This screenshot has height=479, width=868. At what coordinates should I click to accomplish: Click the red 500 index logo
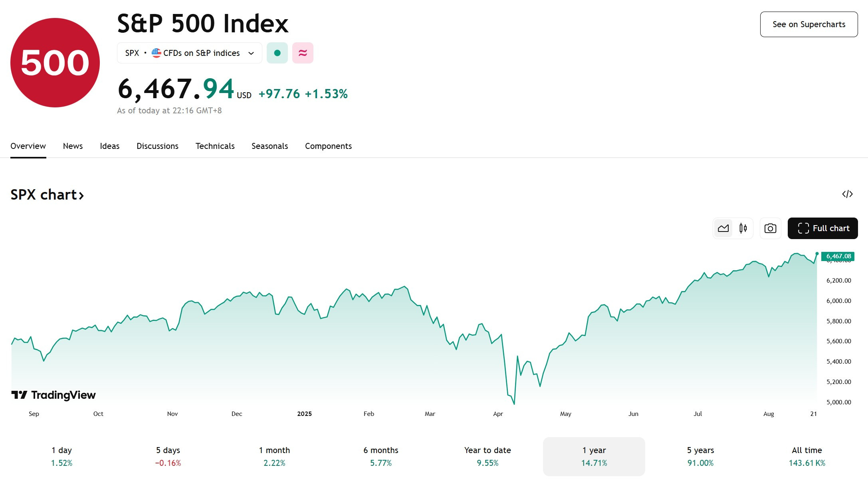click(x=55, y=63)
